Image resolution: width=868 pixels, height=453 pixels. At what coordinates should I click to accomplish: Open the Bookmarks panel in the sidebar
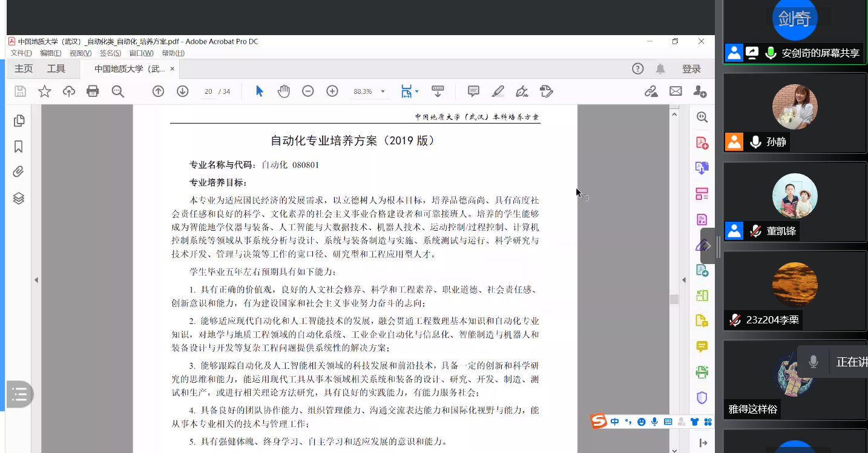pyautogui.click(x=19, y=147)
